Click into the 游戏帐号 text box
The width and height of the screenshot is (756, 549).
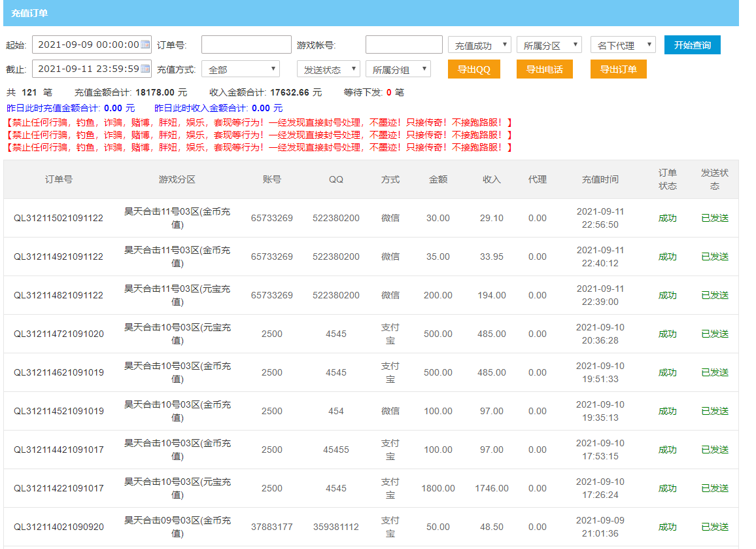tap(404, 45)
